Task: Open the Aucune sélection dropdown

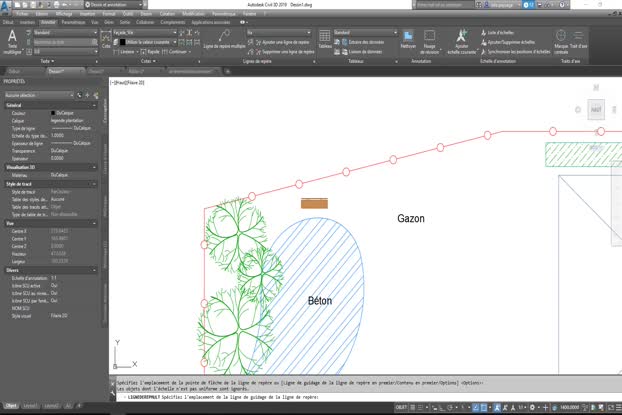Action: [39, 95]
